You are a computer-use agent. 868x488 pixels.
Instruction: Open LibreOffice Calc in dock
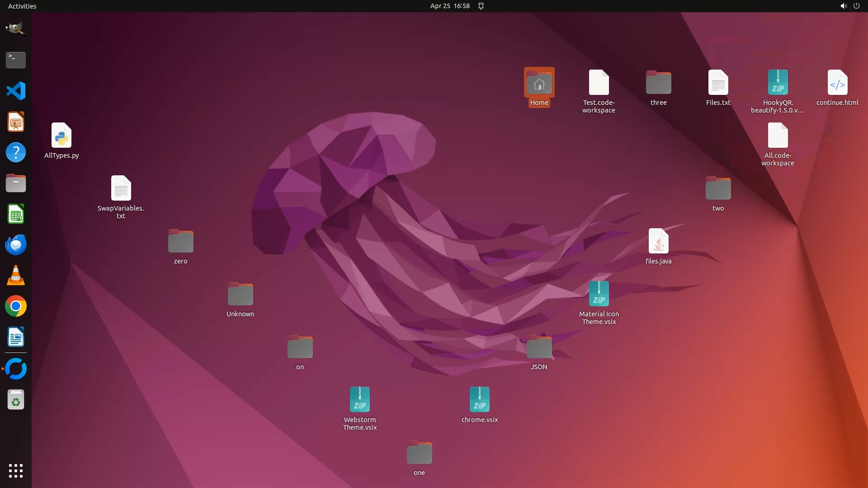15,214
